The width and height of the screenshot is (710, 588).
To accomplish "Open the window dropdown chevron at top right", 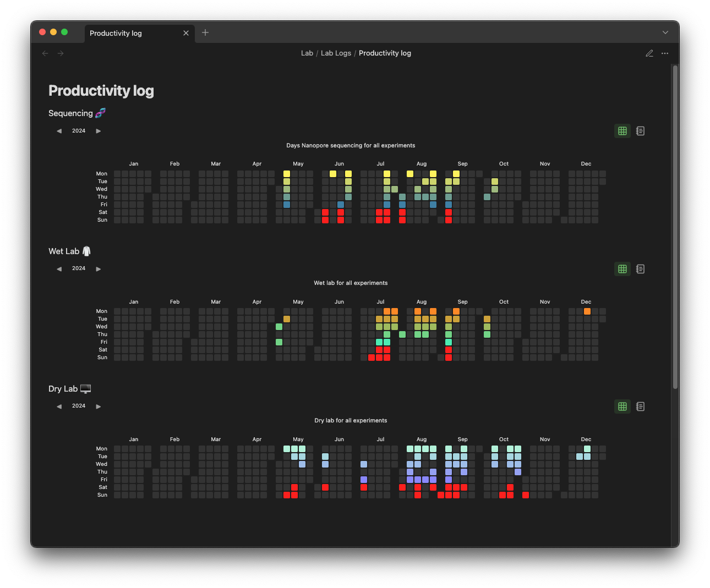I will [665, 32].
